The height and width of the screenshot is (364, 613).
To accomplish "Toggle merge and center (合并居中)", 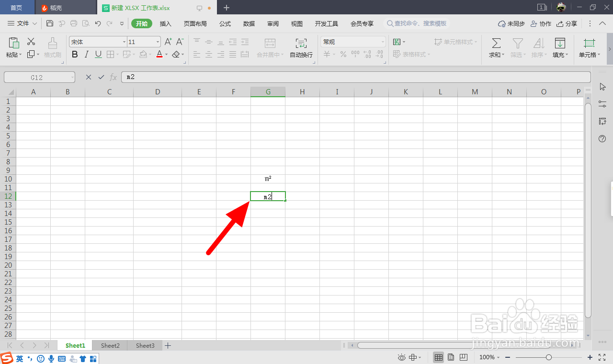I will (x=268, y=48).
